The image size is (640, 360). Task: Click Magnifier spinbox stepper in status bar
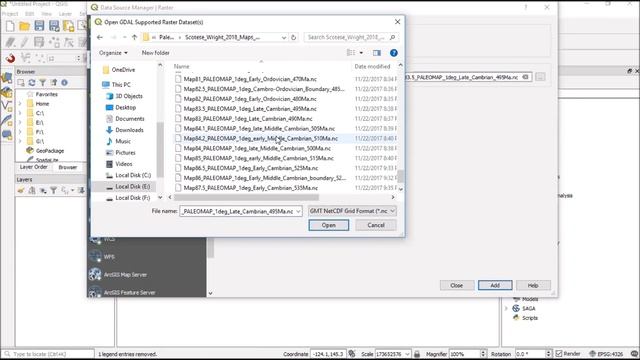click(484, 353)
